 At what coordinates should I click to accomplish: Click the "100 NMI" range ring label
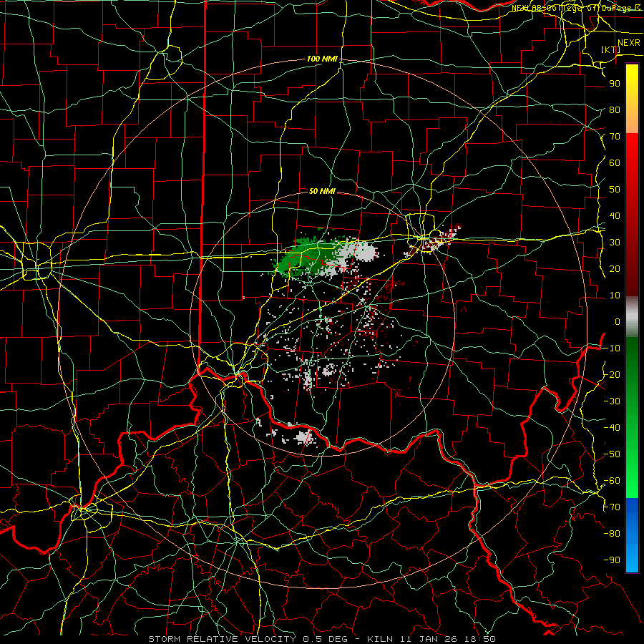[322, 59]
